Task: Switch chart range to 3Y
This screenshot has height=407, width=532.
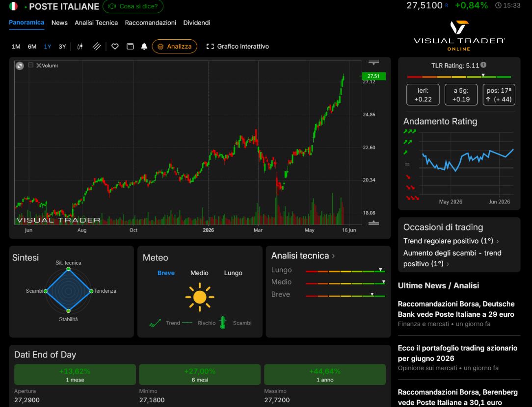Action: tap(62, 47)
